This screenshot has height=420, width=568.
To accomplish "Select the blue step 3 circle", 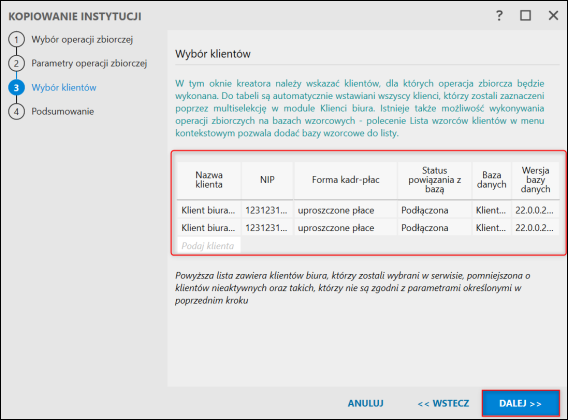I will (16, 87).
